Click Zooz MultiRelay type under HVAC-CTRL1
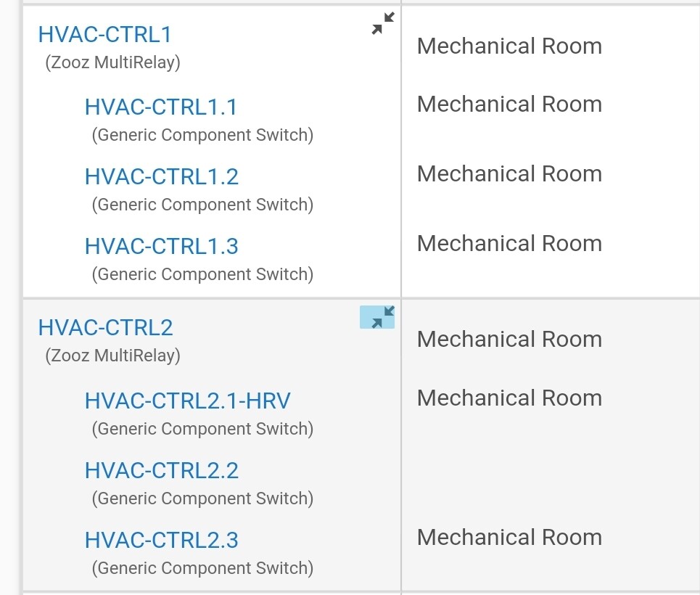The image size is (700, 595). tap(113, 62)
